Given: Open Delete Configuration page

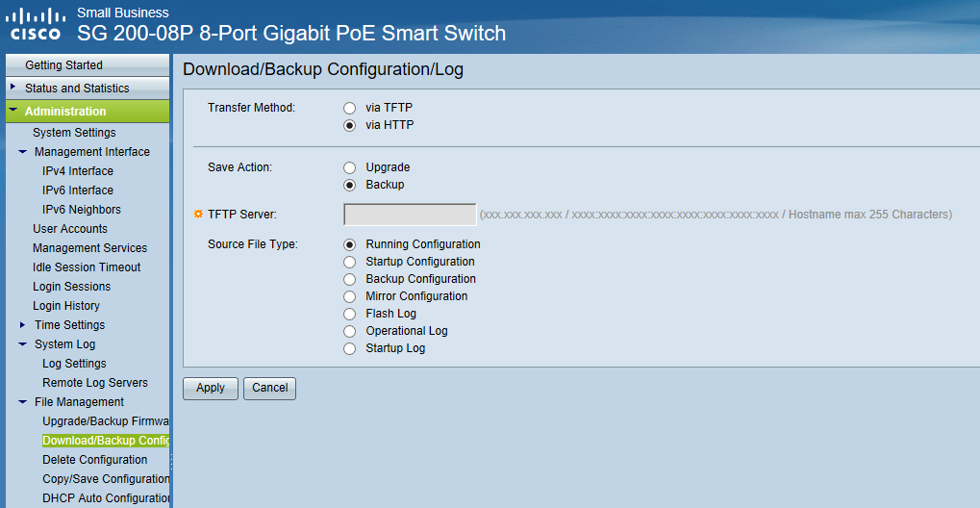Looking at the screenshot, I should click(x=94, y=460).
